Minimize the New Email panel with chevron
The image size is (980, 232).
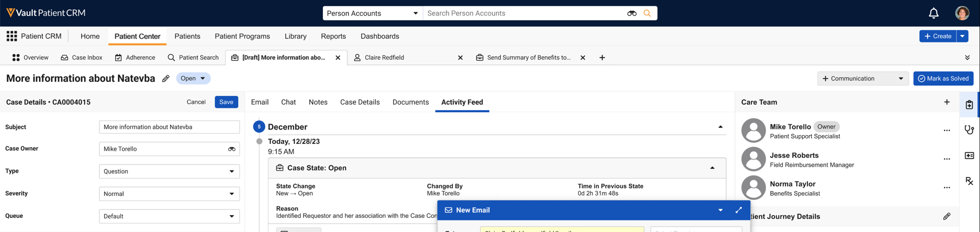(720, 210)
